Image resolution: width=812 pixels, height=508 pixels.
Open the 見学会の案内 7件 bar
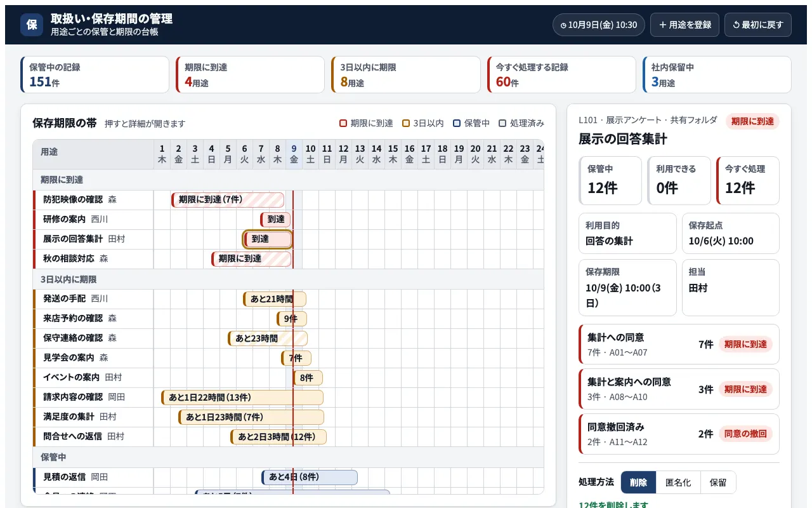pos(296,358)
